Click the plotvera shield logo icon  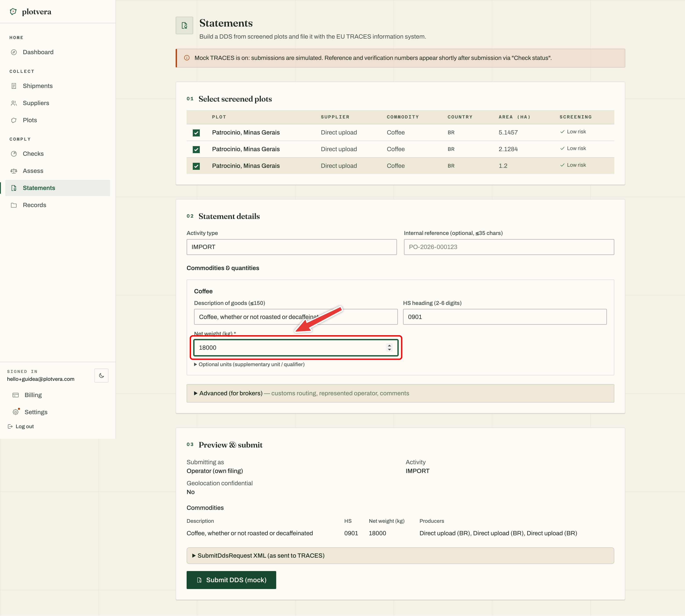13,11
